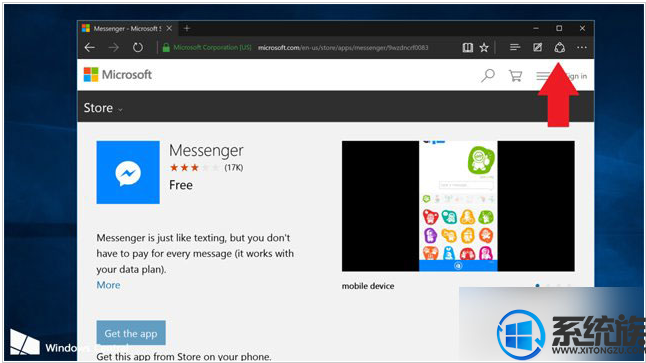Expand description with More link
The image size is (646, 363).
click(x=108, y=285)
